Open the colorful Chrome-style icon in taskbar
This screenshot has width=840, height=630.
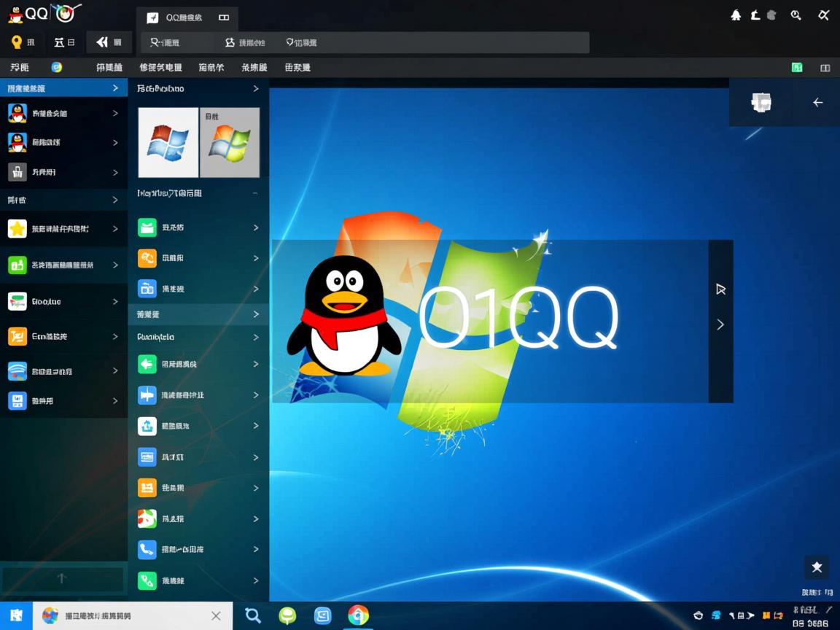(x=358, y=615)
